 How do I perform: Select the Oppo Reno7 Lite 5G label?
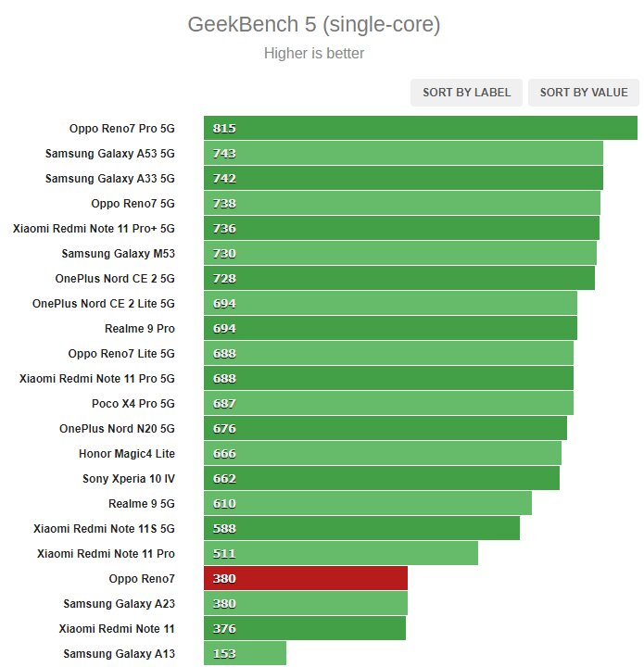pyautogui.click(x=121, y=354)
